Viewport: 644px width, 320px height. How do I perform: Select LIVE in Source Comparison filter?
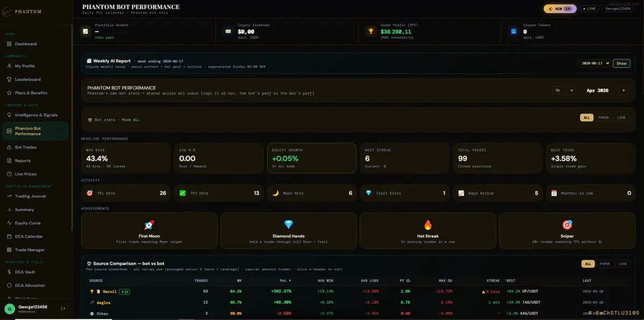pos(623,264)
